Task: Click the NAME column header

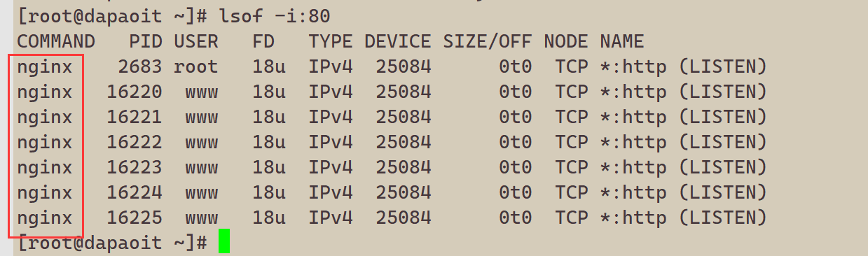Action: [x=621, y=41]
